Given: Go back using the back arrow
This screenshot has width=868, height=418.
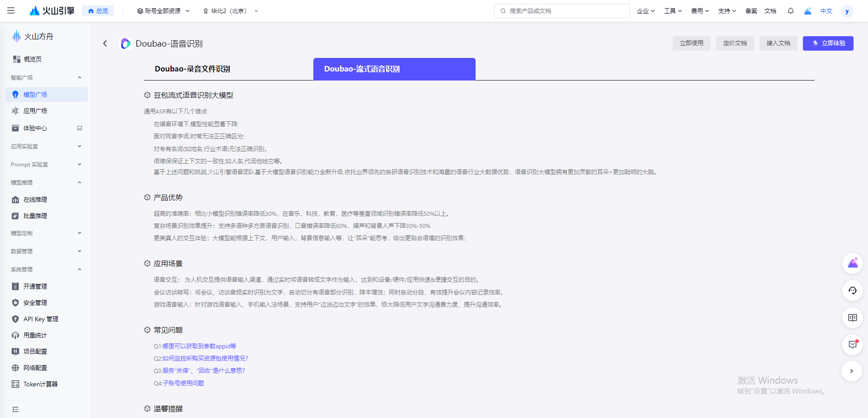Looking at the screenshot, I should (x=105, y=43).
